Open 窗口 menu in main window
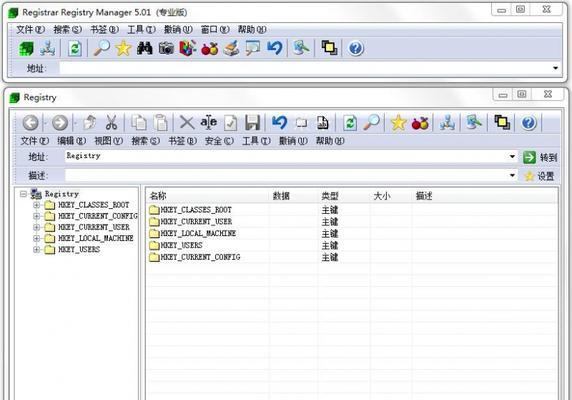 [215, 30]
